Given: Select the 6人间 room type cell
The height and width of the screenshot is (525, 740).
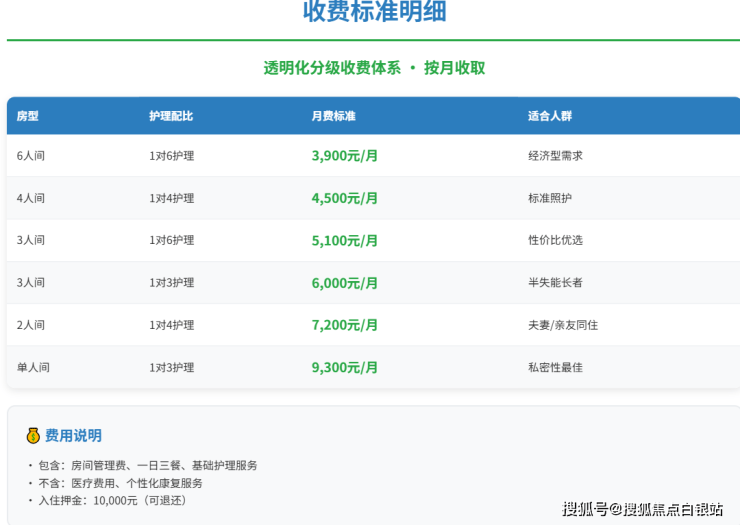Looking at the screenshot, I should 31,156.
